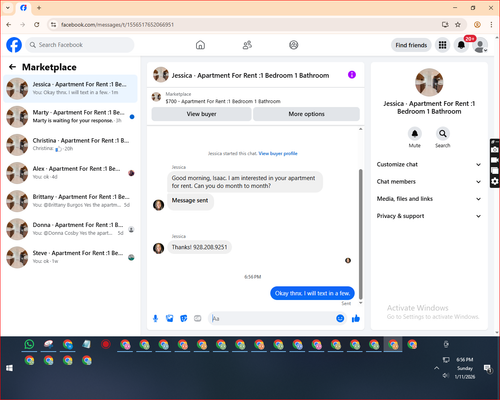Click the gear icon on side recorder toolbar
Viewport: 500px width, 400px height.
495,181
